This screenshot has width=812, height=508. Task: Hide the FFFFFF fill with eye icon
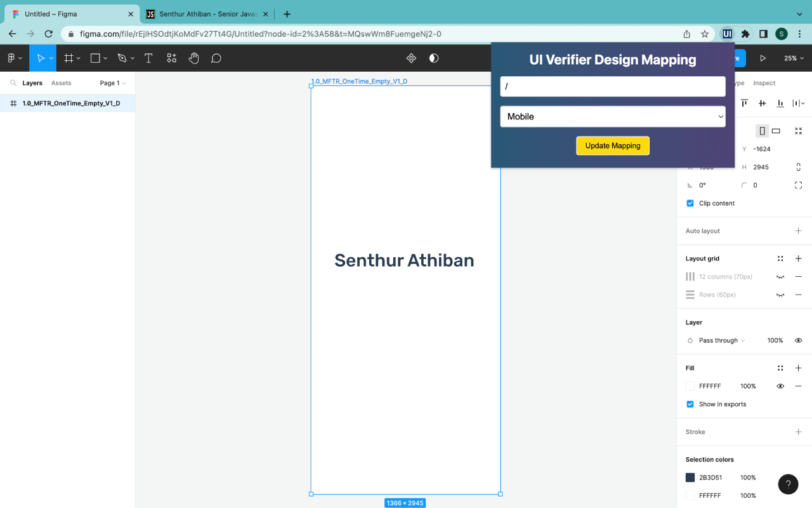pos(780,386)
